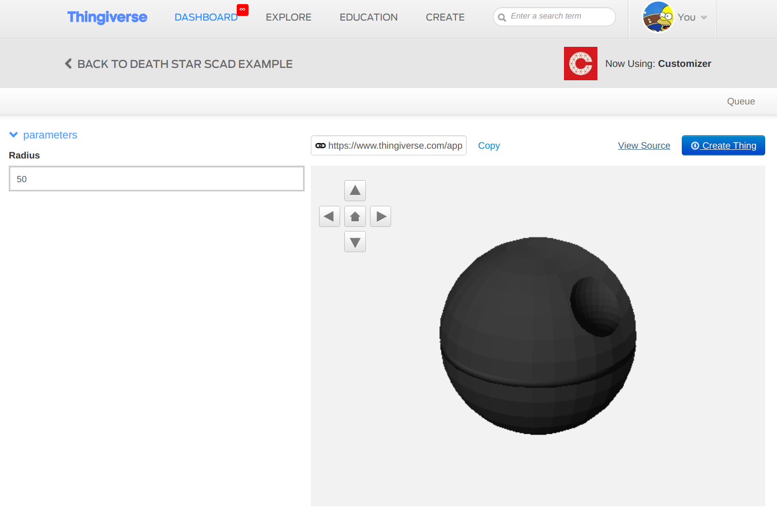777x532 pixels.
Task: Open the Education menu
Action: (368, 17)
